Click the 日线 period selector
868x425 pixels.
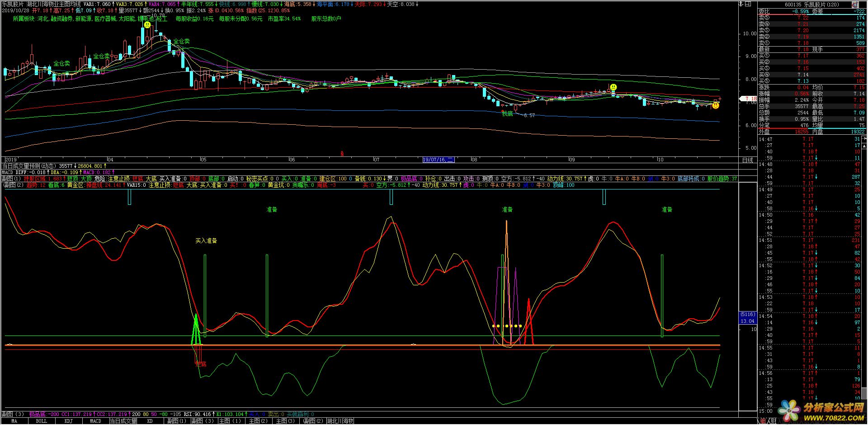point(748,160)
